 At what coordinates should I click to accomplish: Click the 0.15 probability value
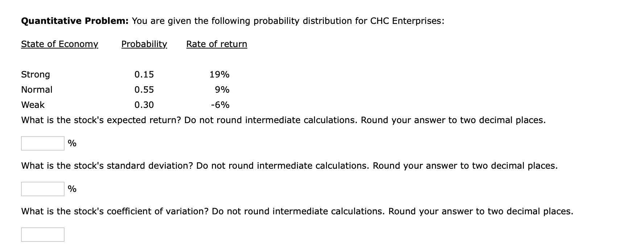click(x=144, y=75)
